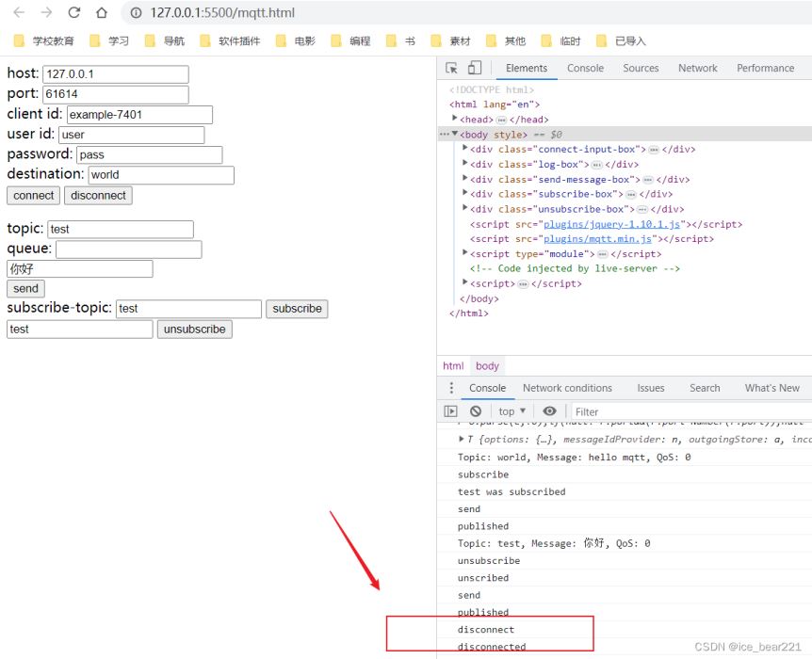
Task: Click the clear console icon
Action: pyautogui.click(x=476, y=411)
